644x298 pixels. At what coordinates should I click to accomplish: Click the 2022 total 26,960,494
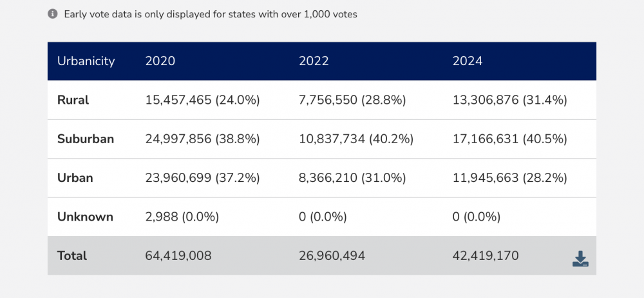coord(332,255)
